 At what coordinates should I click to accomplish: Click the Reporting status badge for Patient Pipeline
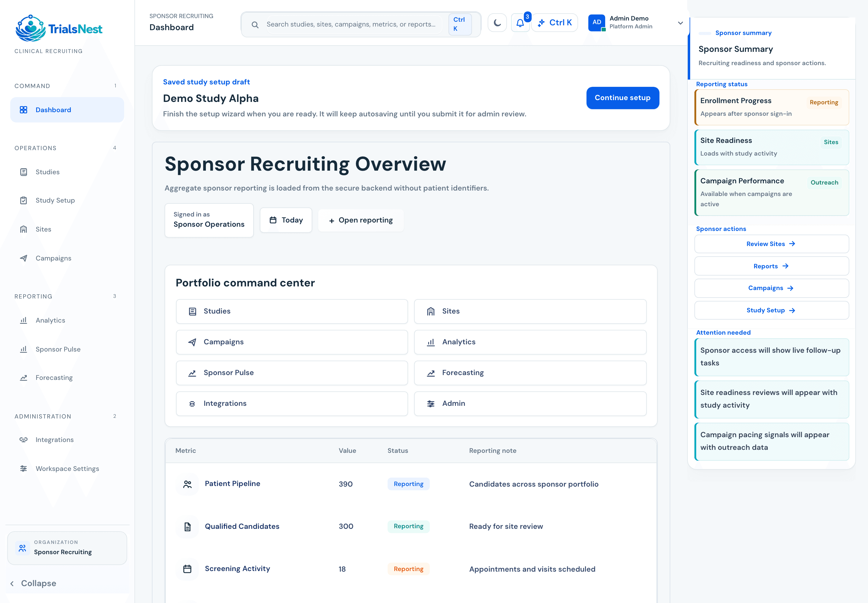click(x=408, y=484)
